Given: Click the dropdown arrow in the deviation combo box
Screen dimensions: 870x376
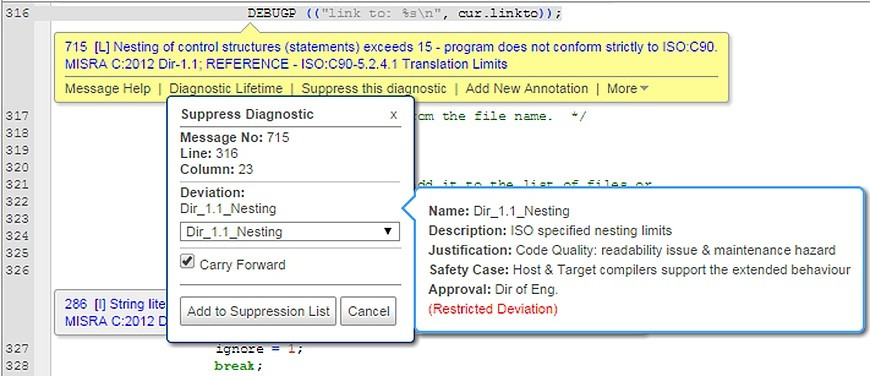Looking at the screenshot, I should point(388,232).
